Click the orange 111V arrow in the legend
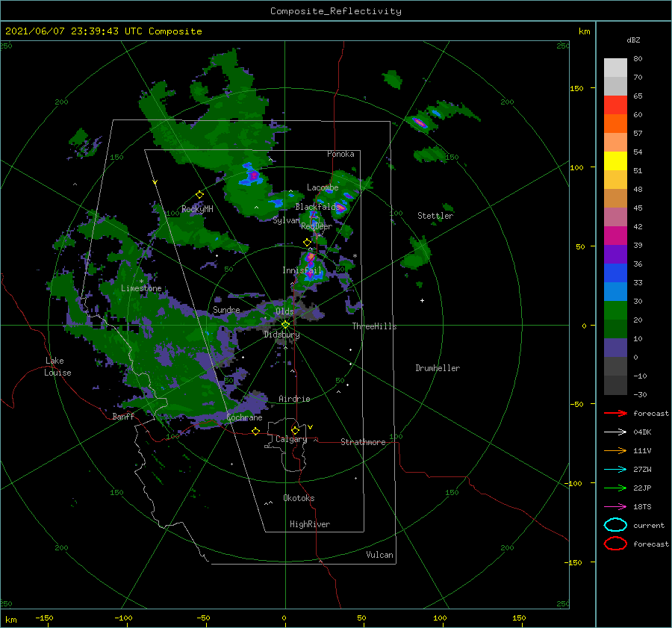The width and height of the screenshot is (672, 628). click(615, 450)
